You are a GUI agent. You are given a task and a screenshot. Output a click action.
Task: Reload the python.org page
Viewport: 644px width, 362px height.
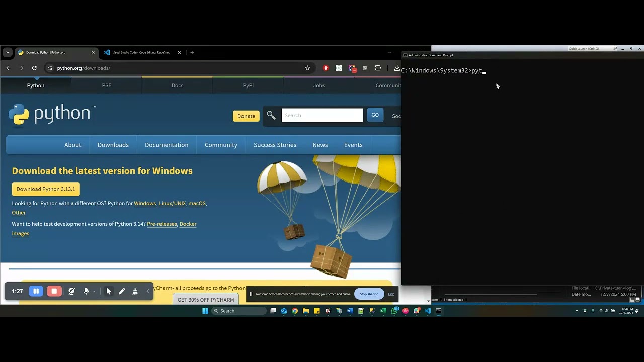[x=34, y=68]
